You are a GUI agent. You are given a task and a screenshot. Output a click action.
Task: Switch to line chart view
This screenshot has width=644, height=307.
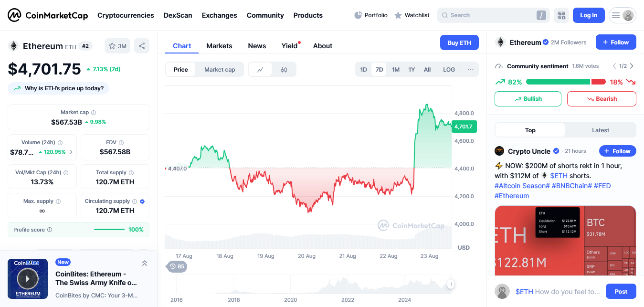[260, 70]
